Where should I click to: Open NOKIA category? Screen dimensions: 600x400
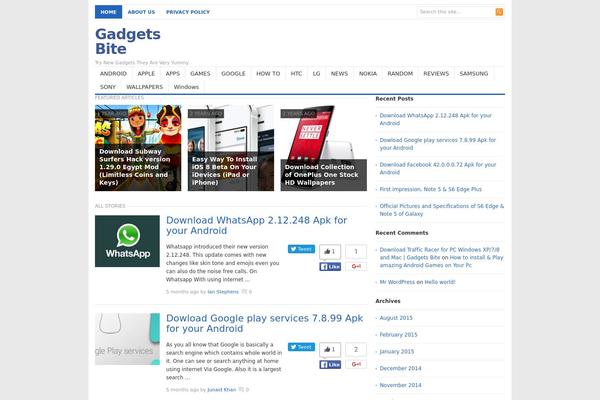coord(368,73)
